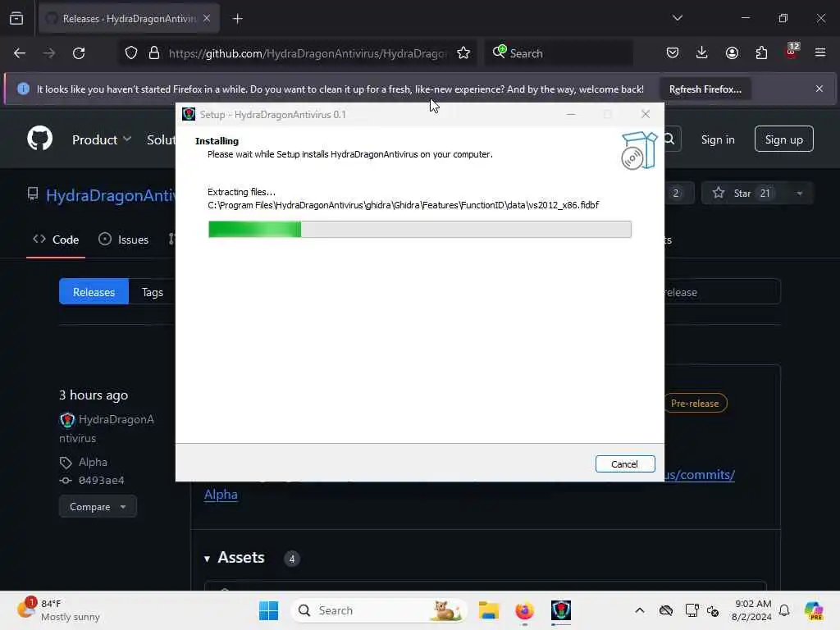This screenshot has width=840, height=630.
Task: Select the Releases tab button
Action: pos(94,292)
